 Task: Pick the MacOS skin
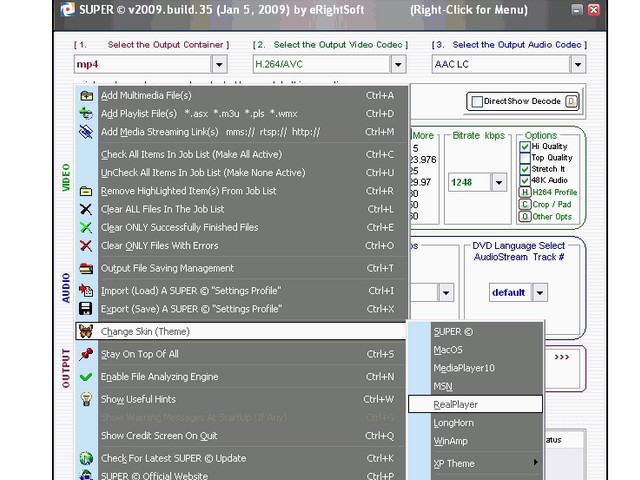476,350
